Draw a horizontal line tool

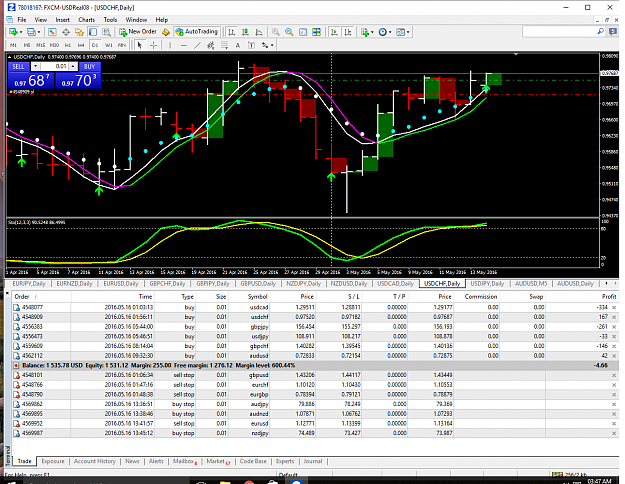183,45
